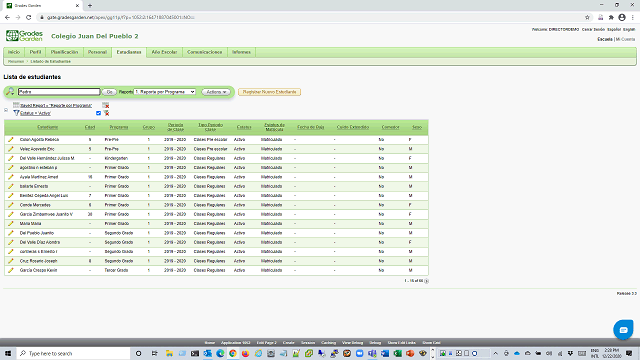Viewport: 640px width, 360px height.
Task: Open the browser extensions puzzle icon
Action: [x=611, y=18]
